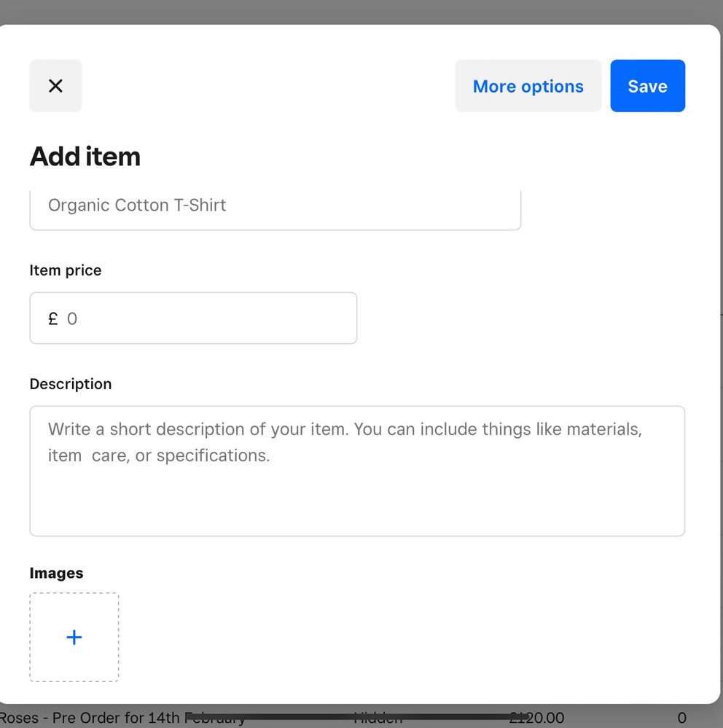
Task: Click the Add item heading
Action: coord(85,157)
